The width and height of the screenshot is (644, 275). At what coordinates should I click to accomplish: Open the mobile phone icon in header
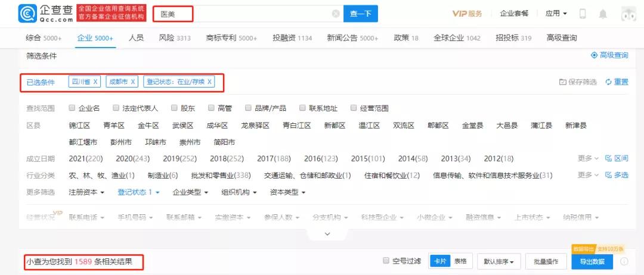coord(583,14)
